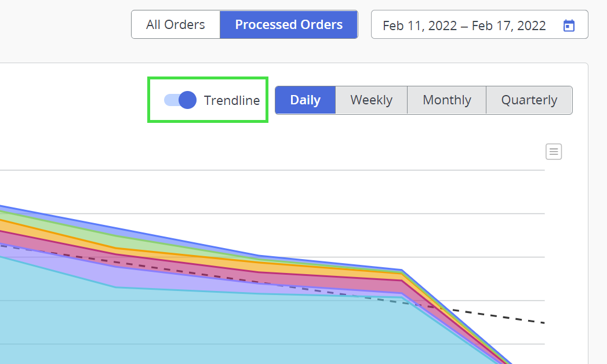Turn off the Trendline switch
607x364 pixels.
pyautogui.click(x=180, y=100)
